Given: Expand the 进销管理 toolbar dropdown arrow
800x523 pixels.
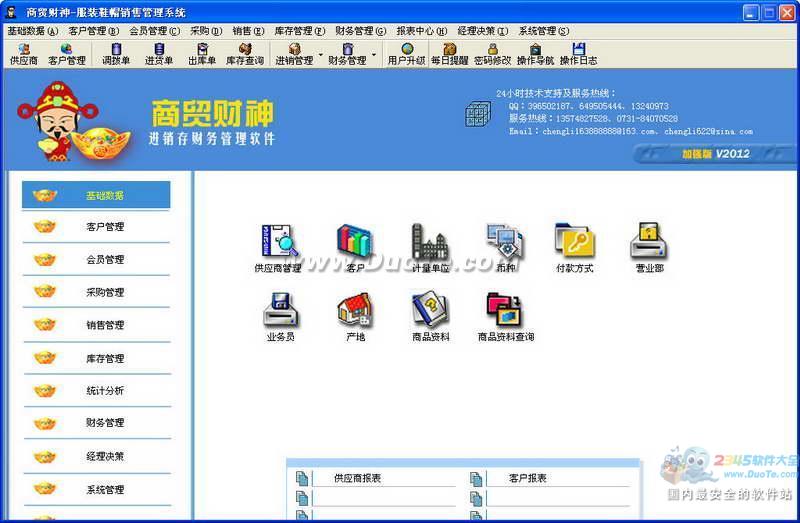Looking at the screenshot, I should point(321,54).
